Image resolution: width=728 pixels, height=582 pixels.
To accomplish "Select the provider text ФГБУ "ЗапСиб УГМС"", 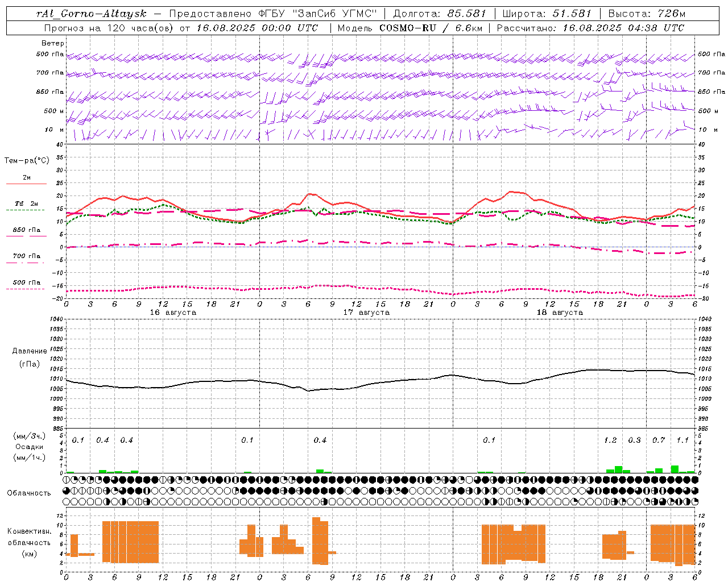I will 318,14.
